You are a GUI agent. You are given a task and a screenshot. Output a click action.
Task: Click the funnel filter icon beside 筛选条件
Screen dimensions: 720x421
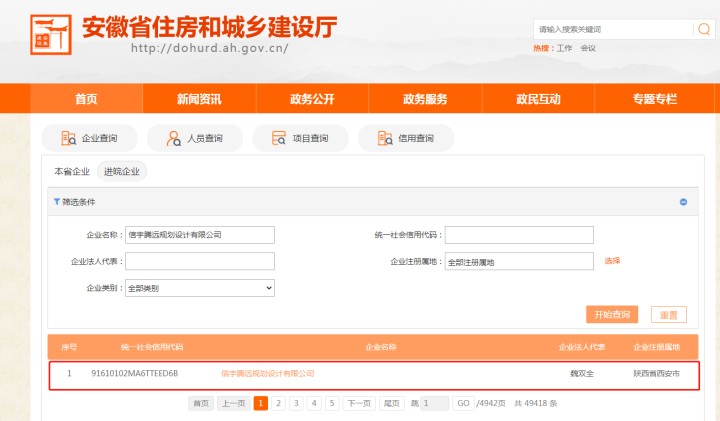point(56,202)
